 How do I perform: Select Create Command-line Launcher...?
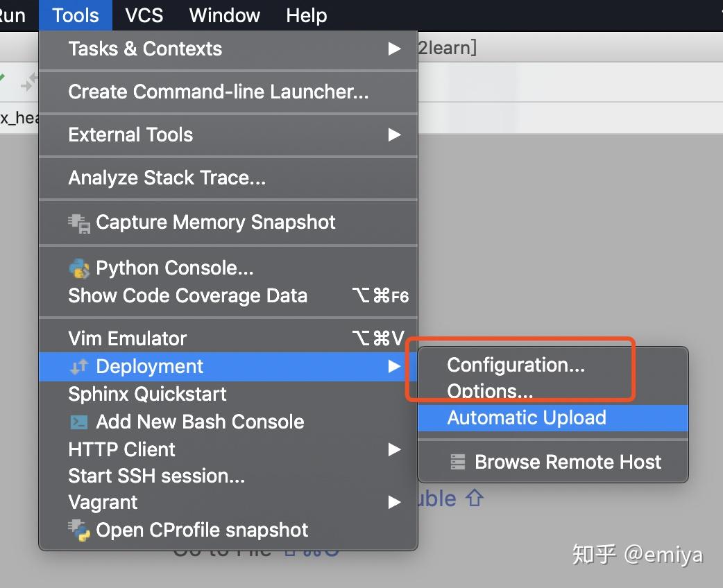click(218, 92)
